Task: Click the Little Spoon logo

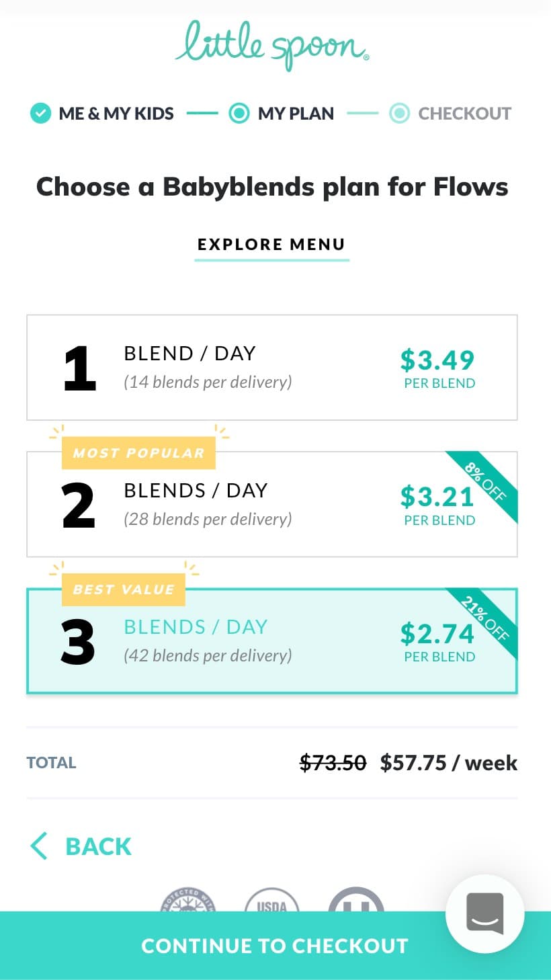Action: (272, 45)
